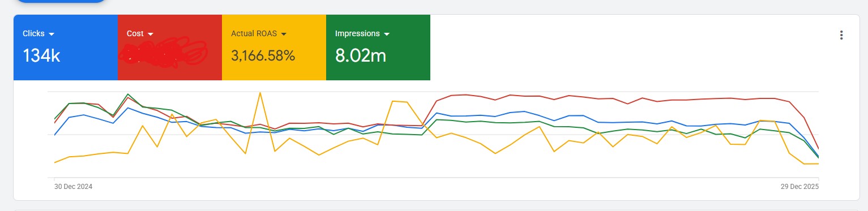Click the 30 Dec 2024 axis label
868x211 pixels.
click(x=73, y=186)
